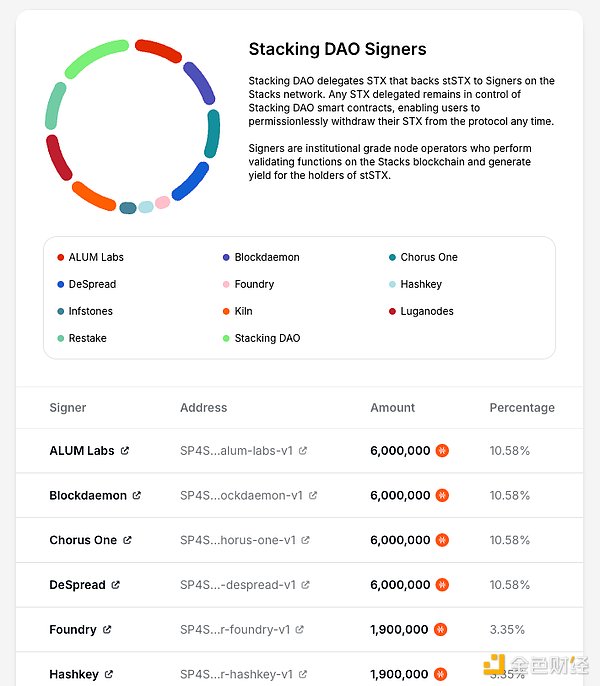Click the Luganodes legend entry
Screen dimensions: 600x686
click(427, 312)
